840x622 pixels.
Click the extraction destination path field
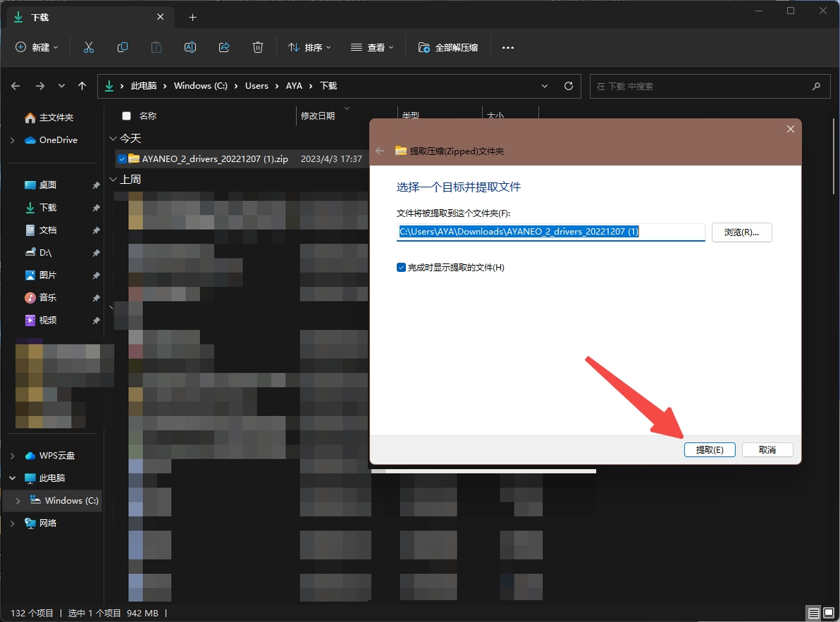(550, 232)
